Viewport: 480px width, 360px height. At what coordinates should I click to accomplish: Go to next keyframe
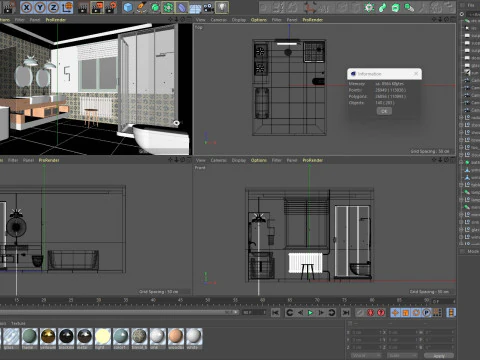click(x=331, y=313)
